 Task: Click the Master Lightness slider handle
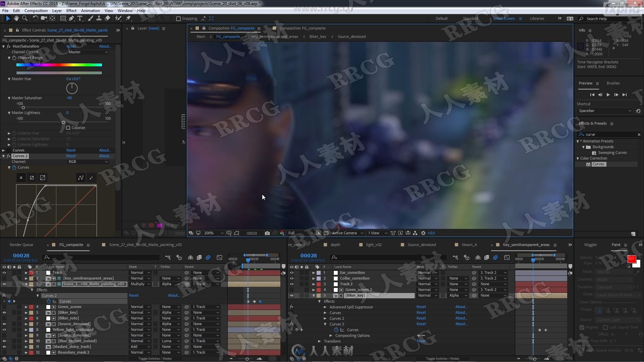pos(63,122)
